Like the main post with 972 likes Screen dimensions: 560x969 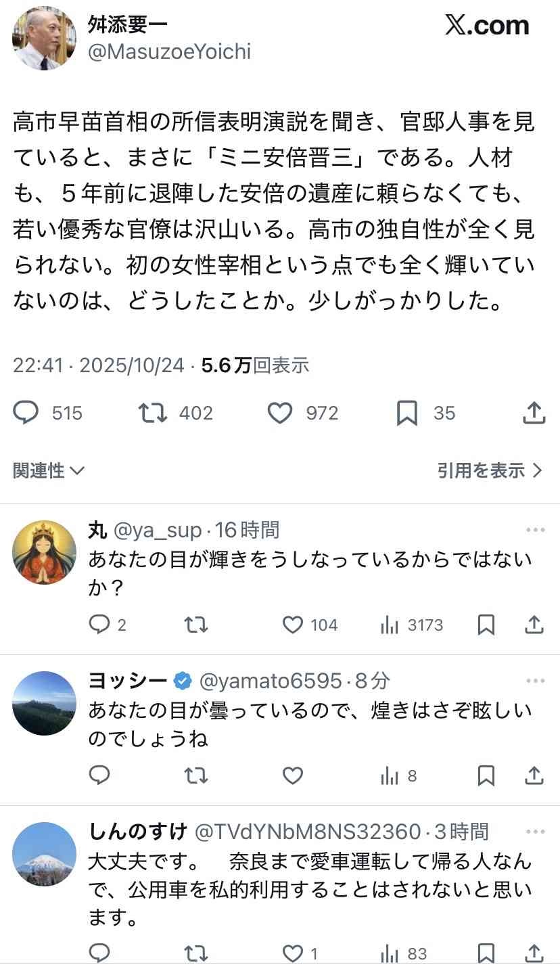coord(280,413)
